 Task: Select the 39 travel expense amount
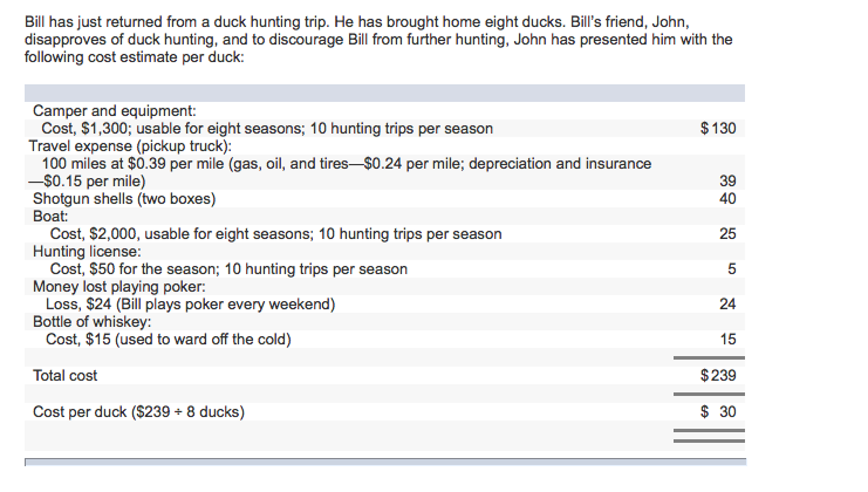(728, 181)
